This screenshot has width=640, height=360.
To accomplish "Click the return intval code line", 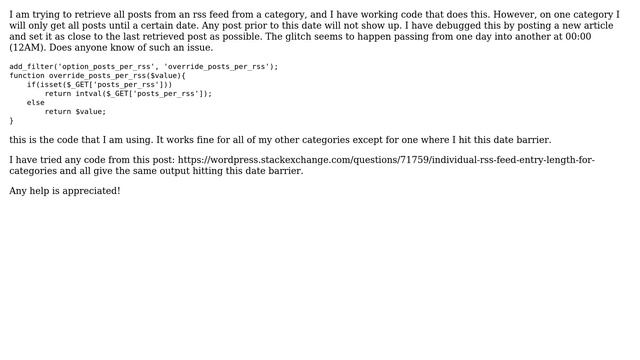I will coord(129,93).
